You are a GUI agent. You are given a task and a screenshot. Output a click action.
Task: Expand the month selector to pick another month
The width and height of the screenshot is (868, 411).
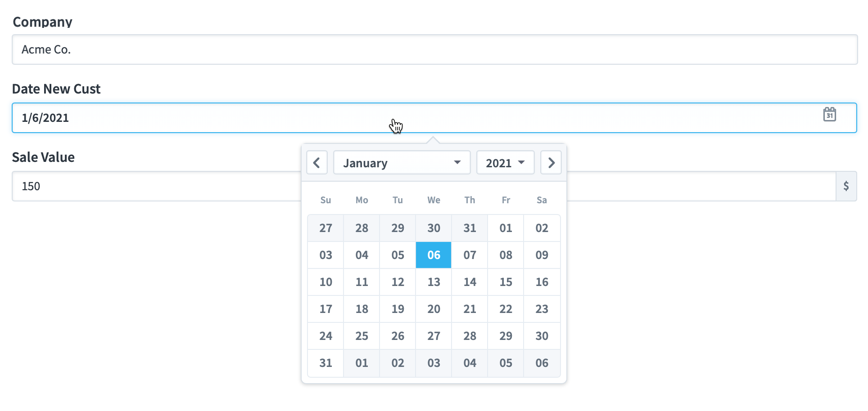pos(402,162)
